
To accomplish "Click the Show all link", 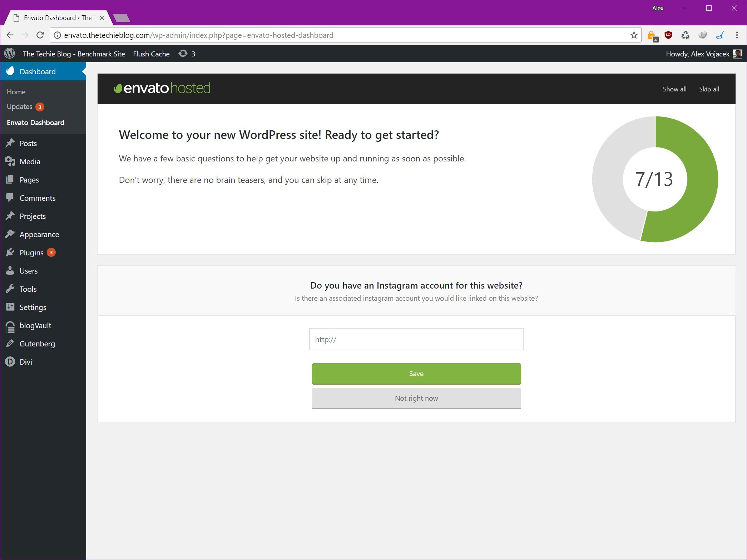I will coord(674,89).
